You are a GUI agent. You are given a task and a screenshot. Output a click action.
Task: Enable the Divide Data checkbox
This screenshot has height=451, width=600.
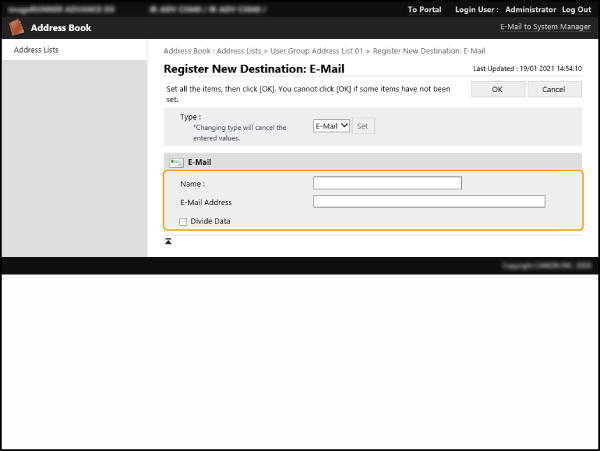point(183,221)
